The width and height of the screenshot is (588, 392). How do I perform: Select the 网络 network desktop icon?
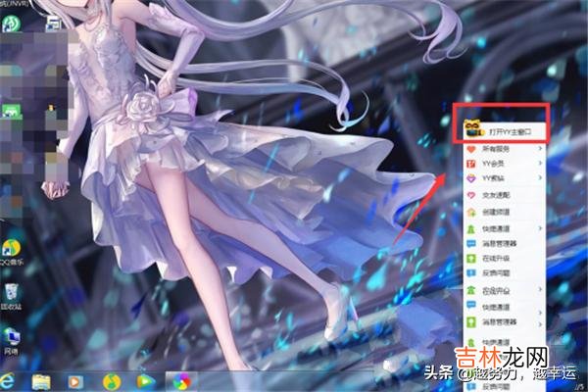pos(11,336)
